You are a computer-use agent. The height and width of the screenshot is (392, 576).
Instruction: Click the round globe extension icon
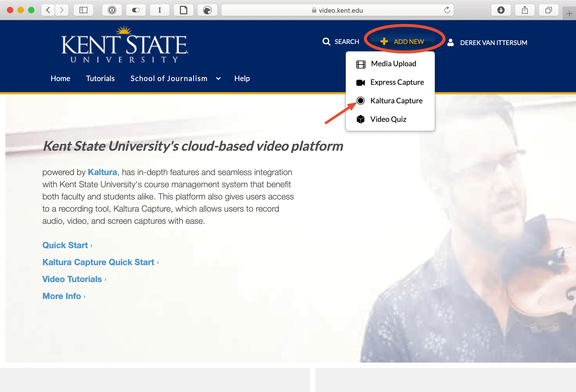click(x=207, y=10)
